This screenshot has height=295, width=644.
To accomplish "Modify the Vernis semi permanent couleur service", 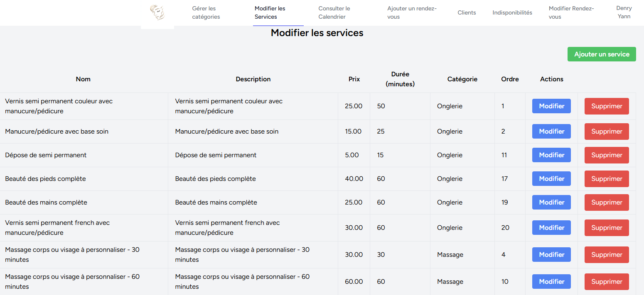I will coord(551,106).
